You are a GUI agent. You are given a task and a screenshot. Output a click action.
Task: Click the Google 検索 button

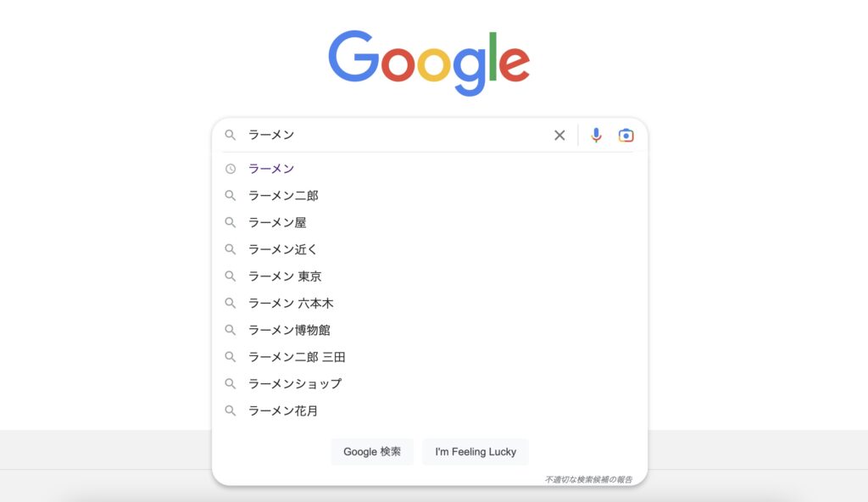pyautogui.click(x=372, y=452)
